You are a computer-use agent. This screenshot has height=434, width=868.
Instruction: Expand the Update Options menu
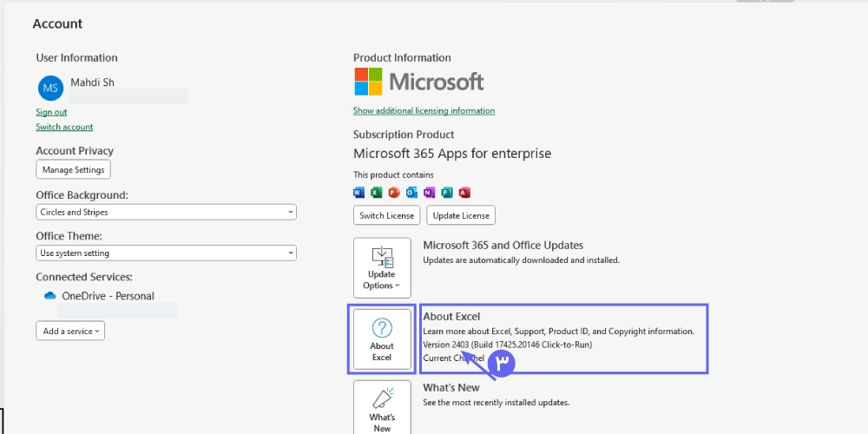click(x=382, y=267)
